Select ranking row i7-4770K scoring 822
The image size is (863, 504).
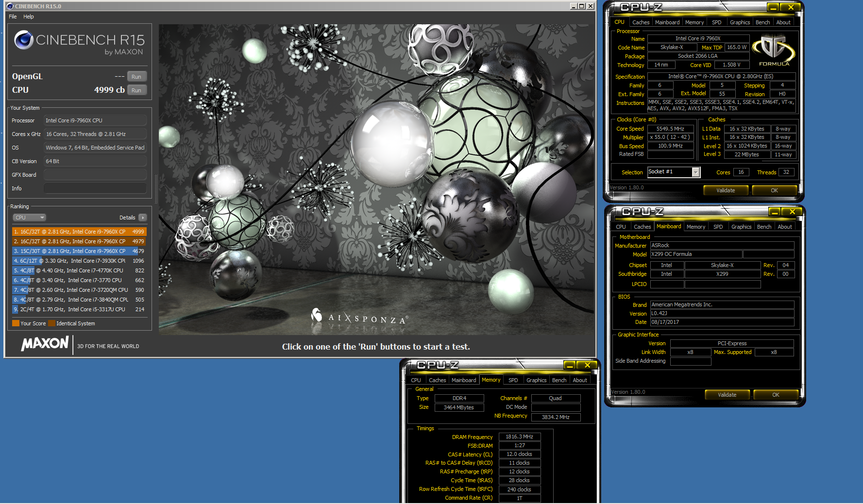click(x=79, y=270)
